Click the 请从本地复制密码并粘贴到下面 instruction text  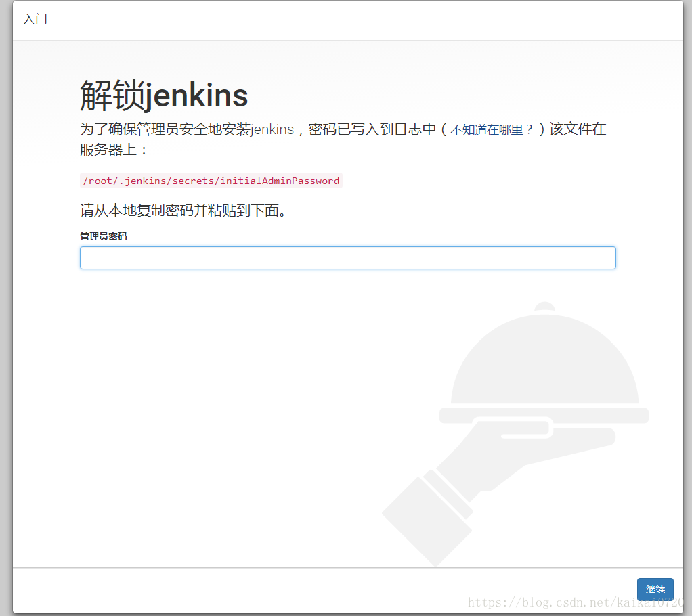(183, 211)
